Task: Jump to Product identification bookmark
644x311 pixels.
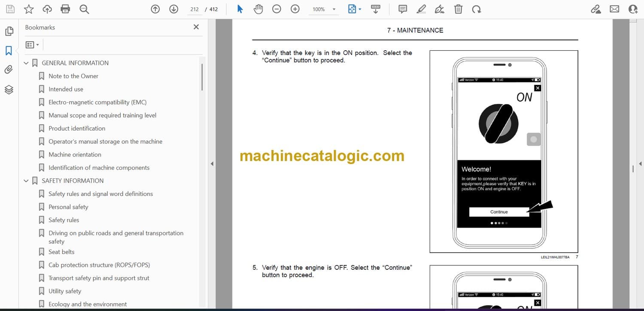Action: point(76,128)
